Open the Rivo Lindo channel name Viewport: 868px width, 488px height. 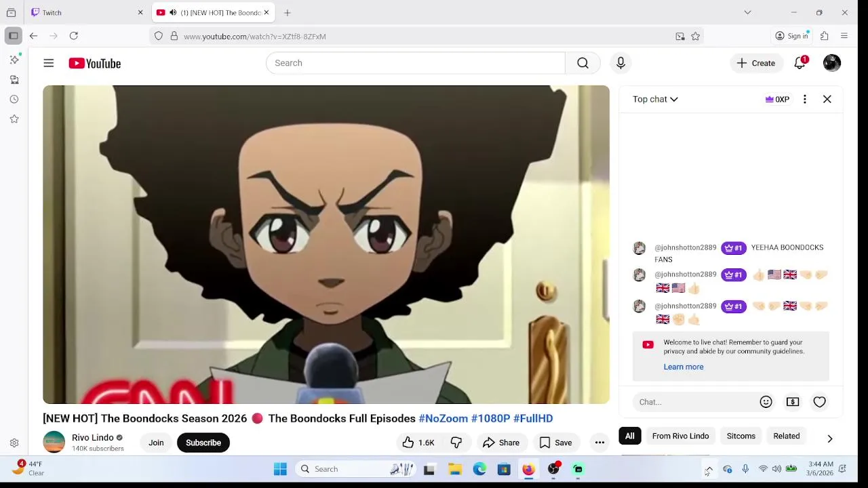click(x=93, y=437)
